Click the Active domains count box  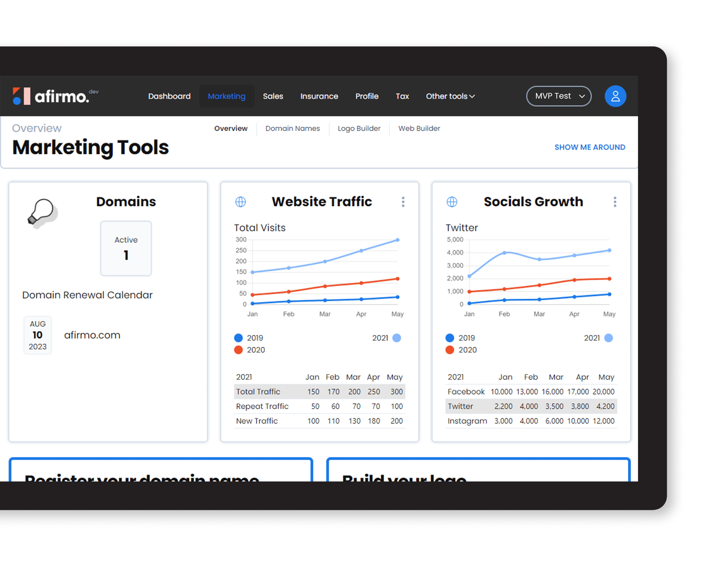(126, 248)
